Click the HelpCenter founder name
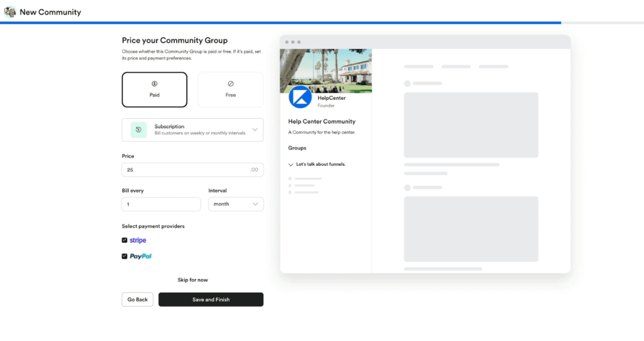This screenshot has width=644, height=341. [331, 98]
